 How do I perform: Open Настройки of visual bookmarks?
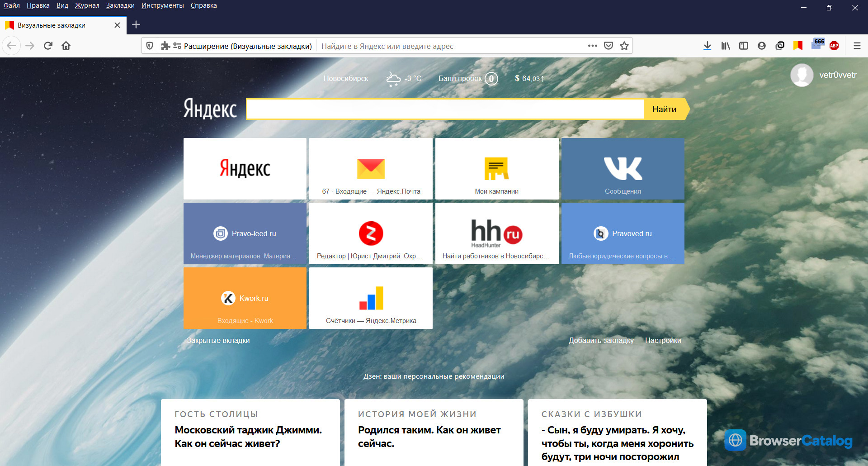[x=663, y=340]
